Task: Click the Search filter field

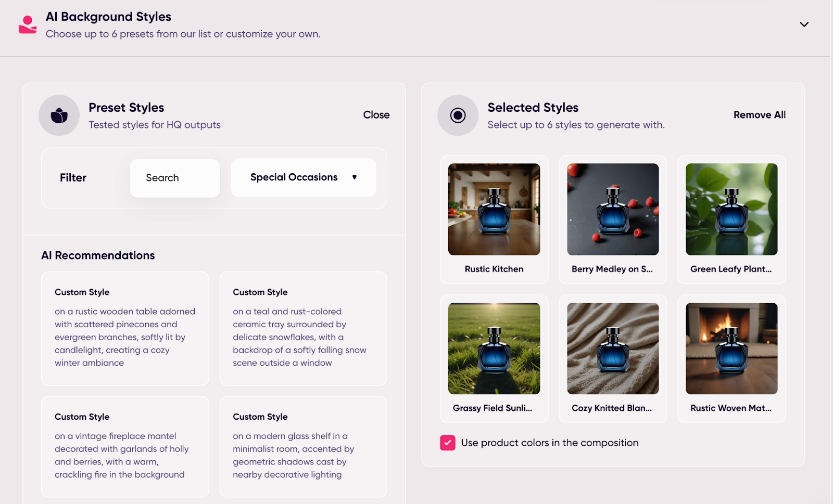Action: tap(174, 178)
